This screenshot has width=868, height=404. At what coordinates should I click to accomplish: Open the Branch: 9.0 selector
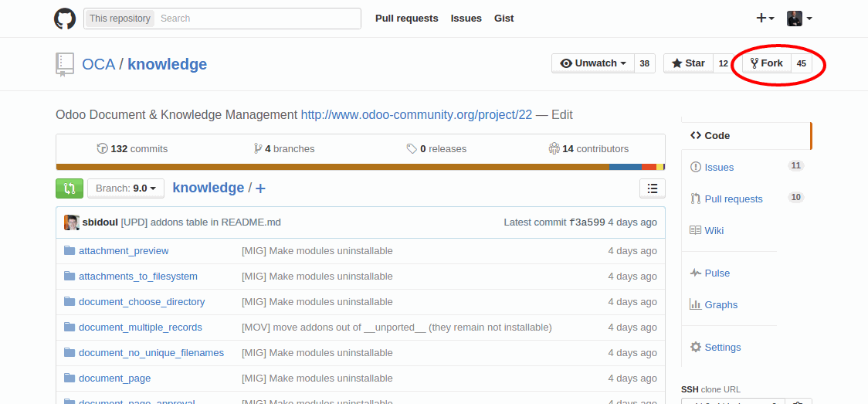[x=126, y=188]
